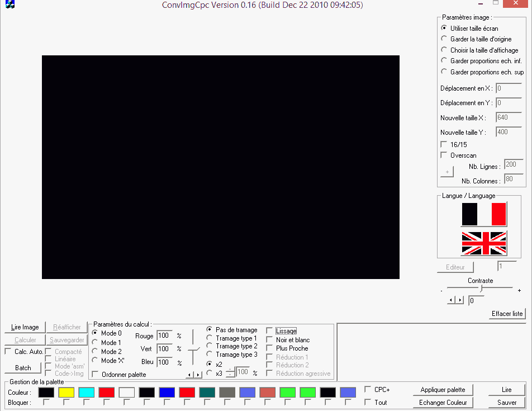The width and height of the screenshot is (532, 411).
Task: Click the Contraste value field
Action: tap(476, 300)
